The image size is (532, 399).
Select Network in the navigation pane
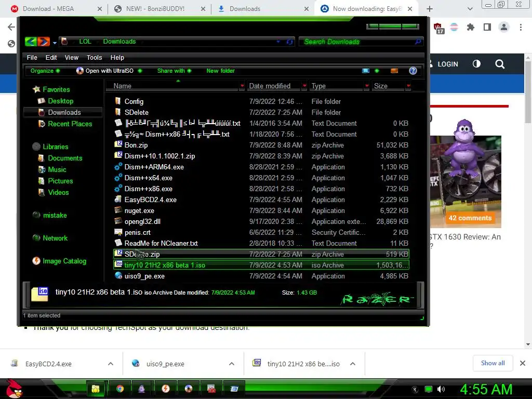[55, 238]
